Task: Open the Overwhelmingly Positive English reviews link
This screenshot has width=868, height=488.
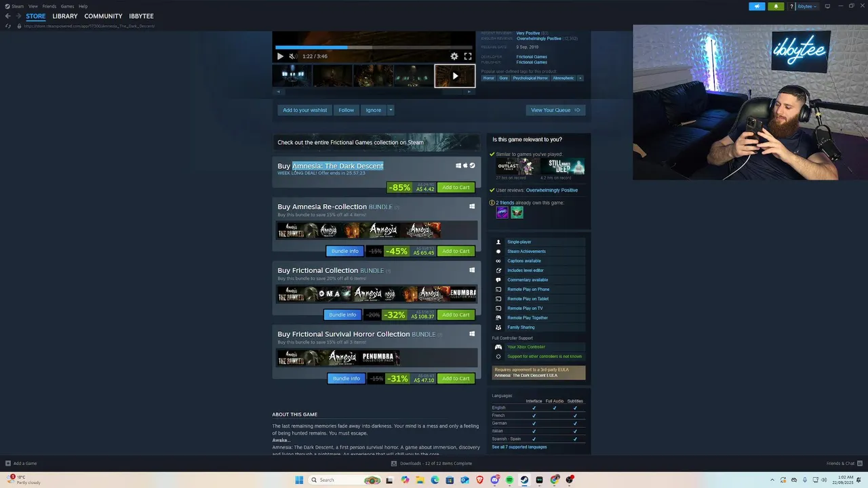Action: [538, 39]
